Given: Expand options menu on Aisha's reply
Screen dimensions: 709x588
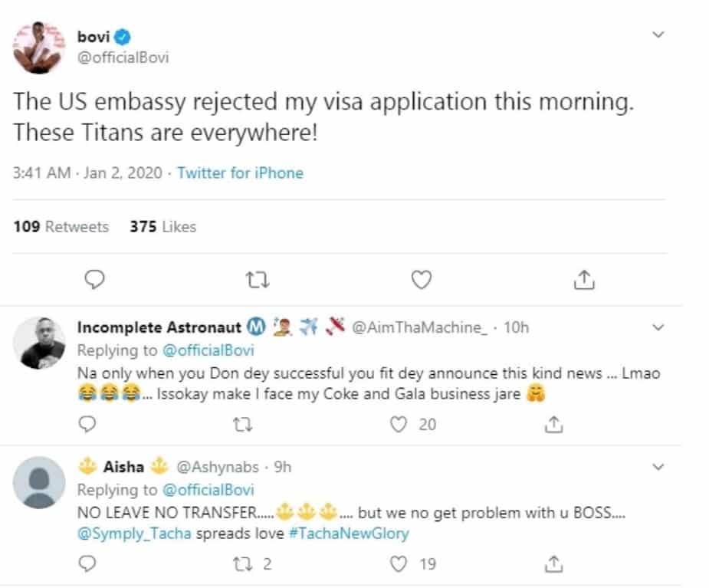Looking at the screenshot, I should click(658, 466).
